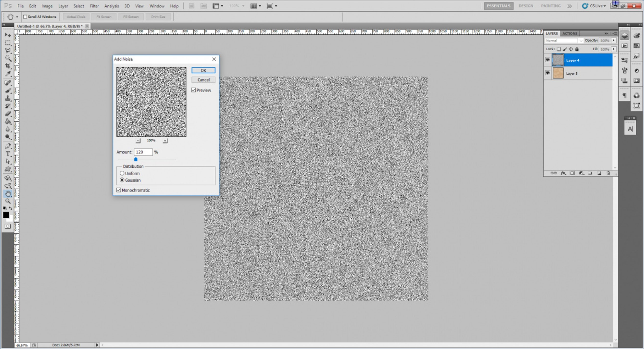Select the Magic Wand tool
This screenshot has height=349, width=644.
pyautogui.click(x=8, y=58)
